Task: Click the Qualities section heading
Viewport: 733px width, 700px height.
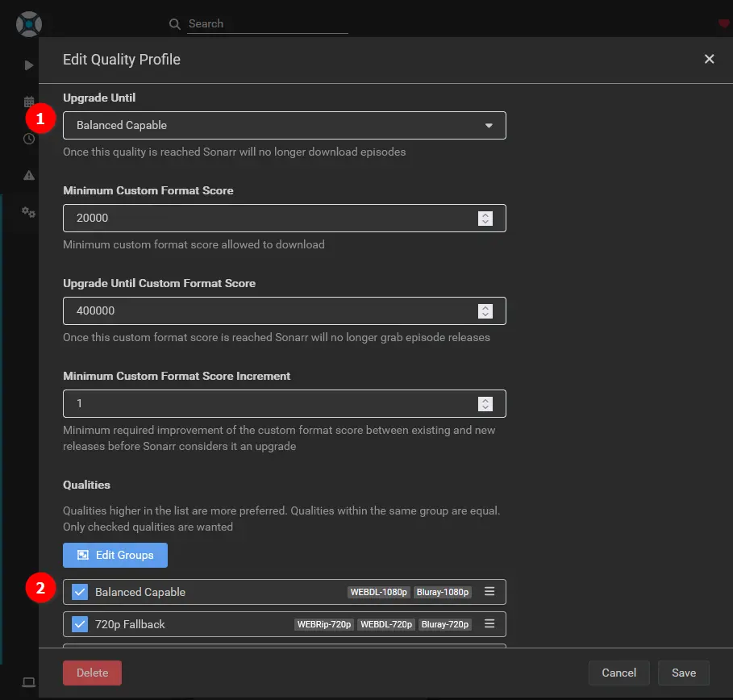Action: (x=86, y=485)
